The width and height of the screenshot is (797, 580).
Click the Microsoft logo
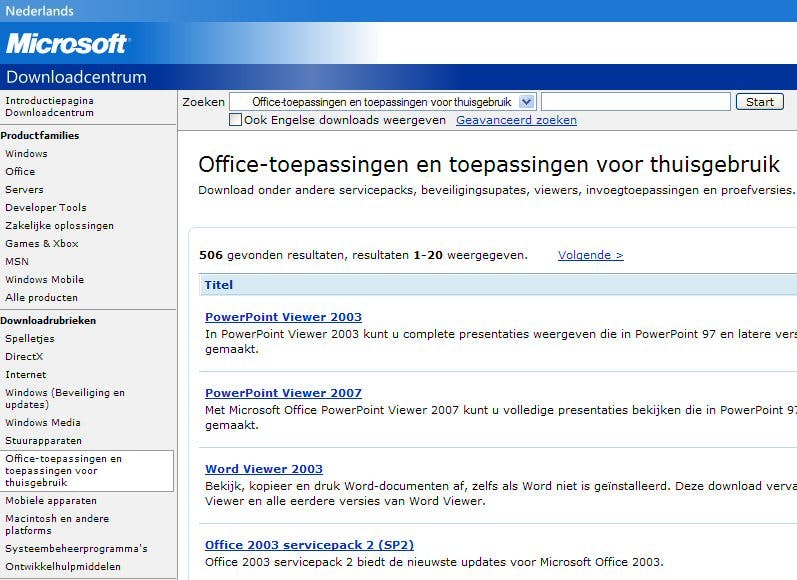tap(68, 44)
